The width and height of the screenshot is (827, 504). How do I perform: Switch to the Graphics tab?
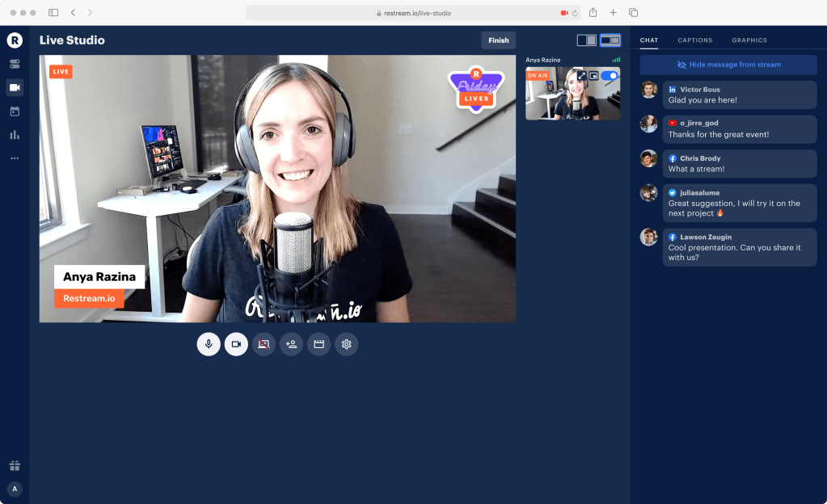[749, 40]
